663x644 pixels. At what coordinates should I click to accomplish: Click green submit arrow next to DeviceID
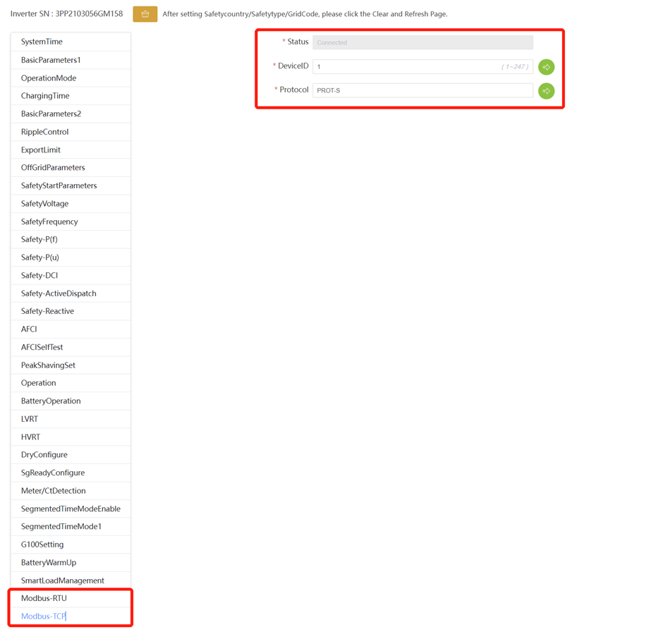546,67
